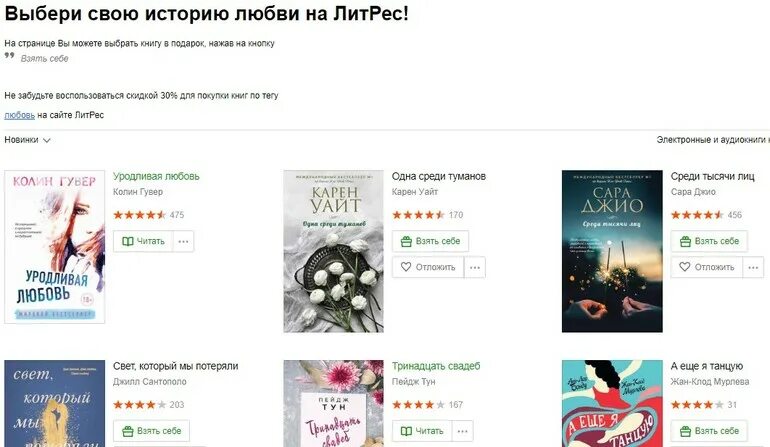Click Взять себе for Свет, который мы потеряли

(x=151, y=431)
